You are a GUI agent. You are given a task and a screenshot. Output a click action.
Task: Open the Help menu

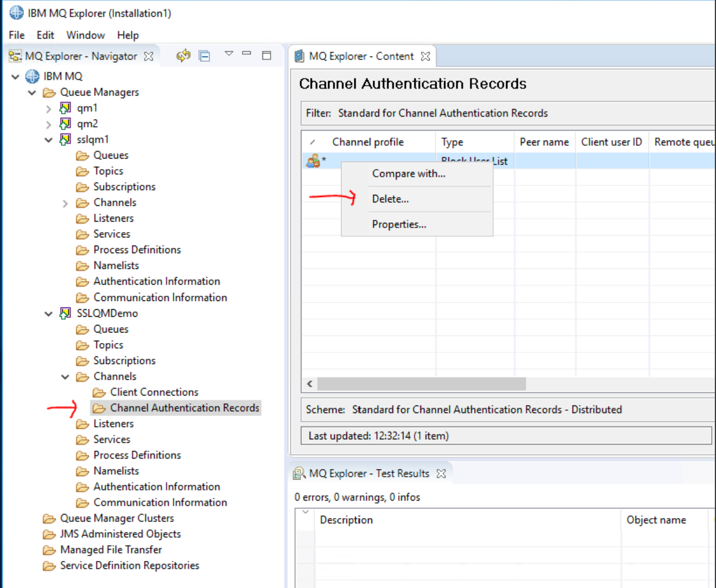click(x=128, y=35)
